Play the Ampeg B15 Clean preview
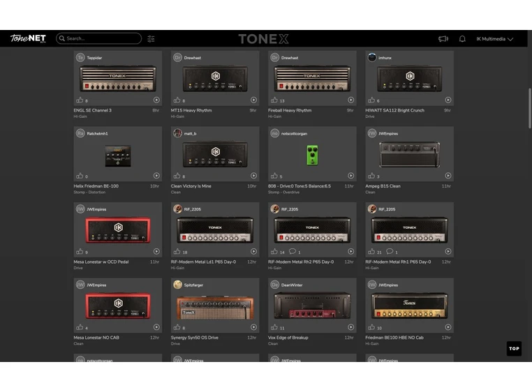 (448, 176)
